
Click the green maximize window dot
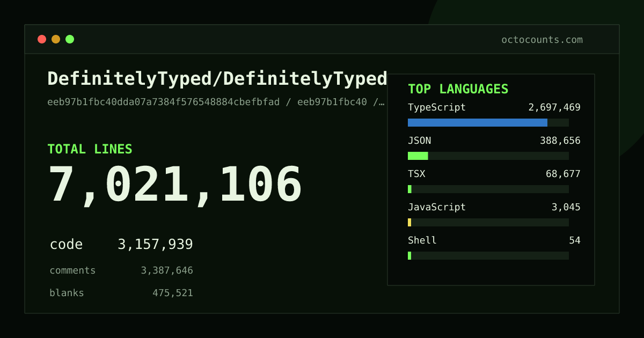70,39
